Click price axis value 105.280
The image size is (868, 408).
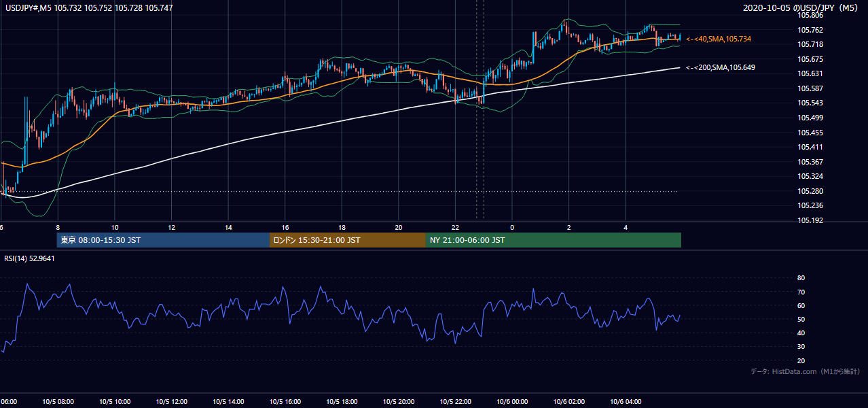[810, 191]
